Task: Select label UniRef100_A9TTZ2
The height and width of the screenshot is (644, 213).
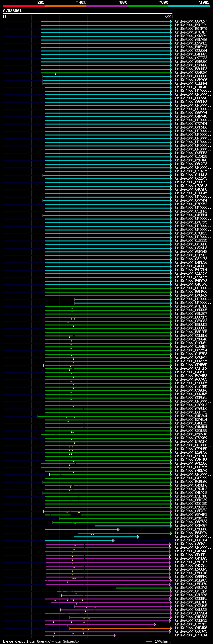Action: pos(191,58)
